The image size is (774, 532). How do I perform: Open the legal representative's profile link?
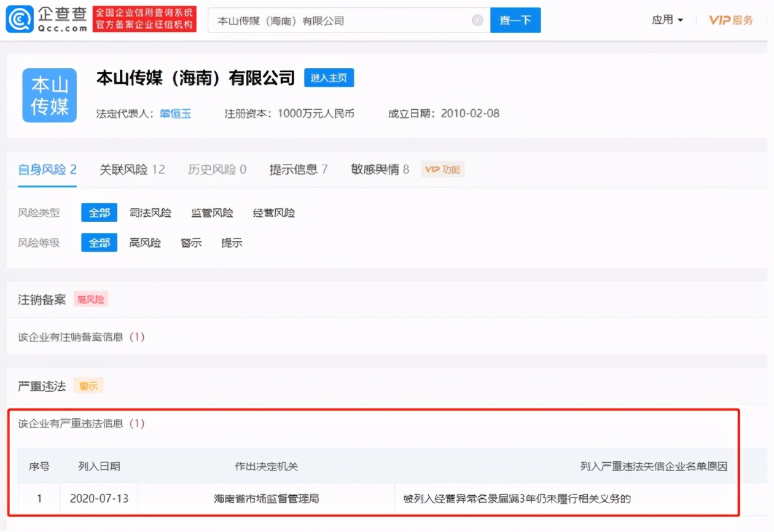175,113
